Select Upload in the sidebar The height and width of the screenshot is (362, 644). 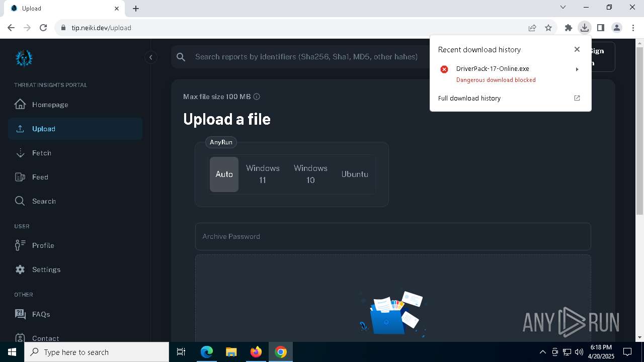(x=75, y=129)
